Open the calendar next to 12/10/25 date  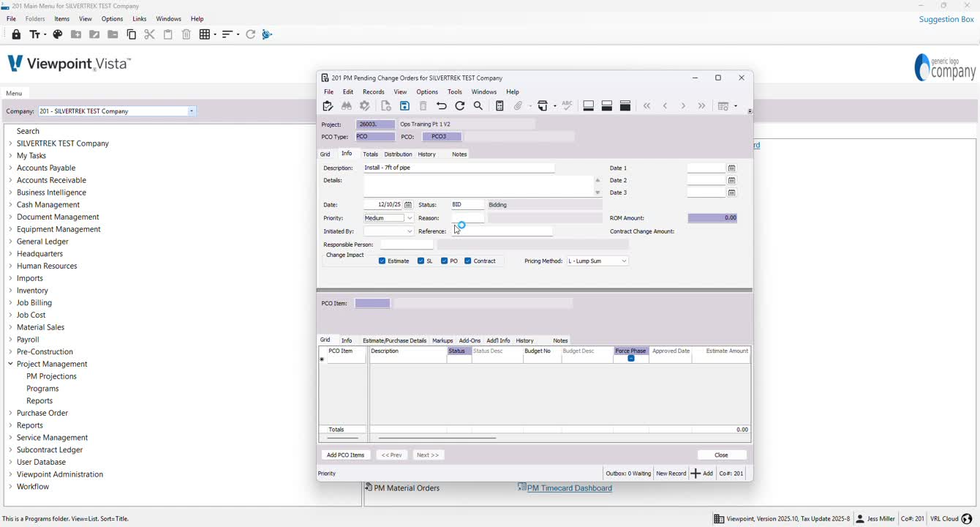[x=408, y=205]
